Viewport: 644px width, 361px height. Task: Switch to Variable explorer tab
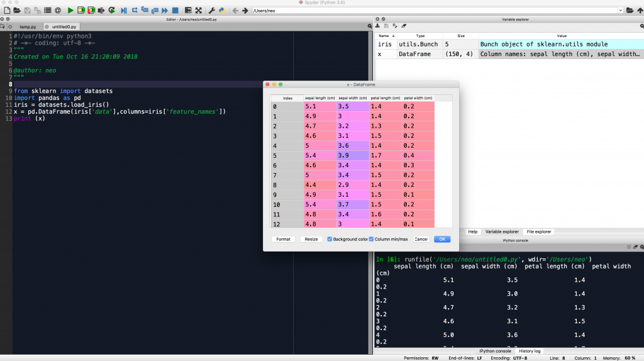[502, 231]
